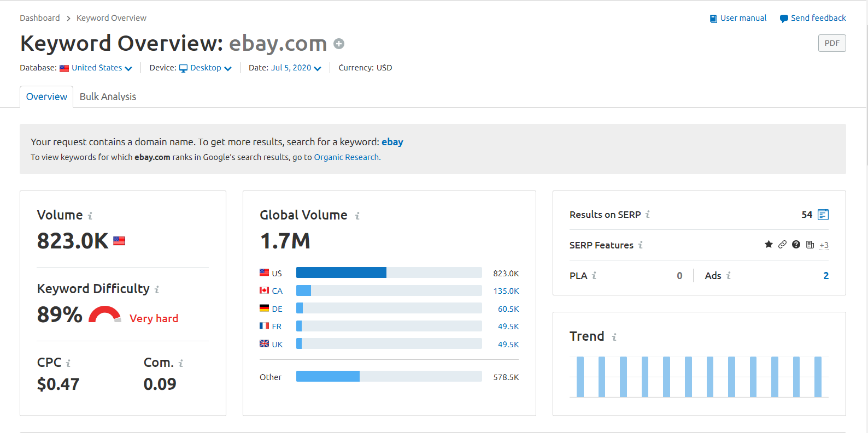The image size is (868, 433).
Task: Click the Results on SERP info icon
Action: [648, 215]
